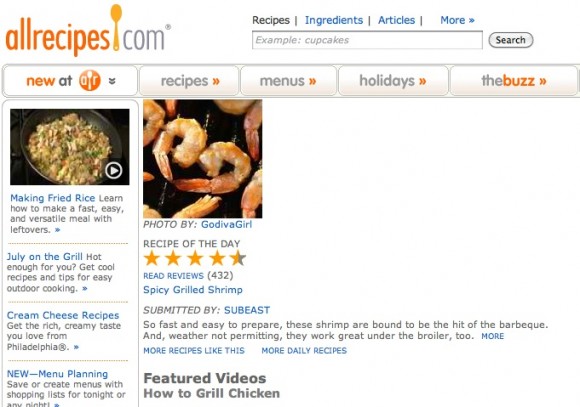580x407 pixels.
Task: Open thebuzz » tab
Action: click(x=514, y=81)
